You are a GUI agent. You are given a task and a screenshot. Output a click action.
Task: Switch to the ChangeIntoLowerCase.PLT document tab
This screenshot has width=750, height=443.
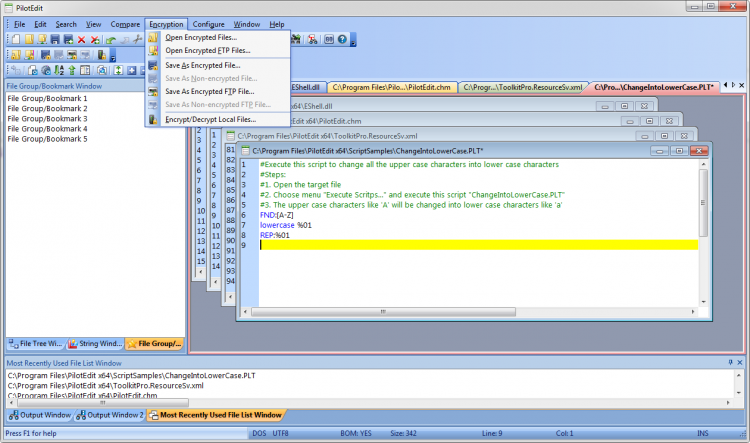(653, 87)
